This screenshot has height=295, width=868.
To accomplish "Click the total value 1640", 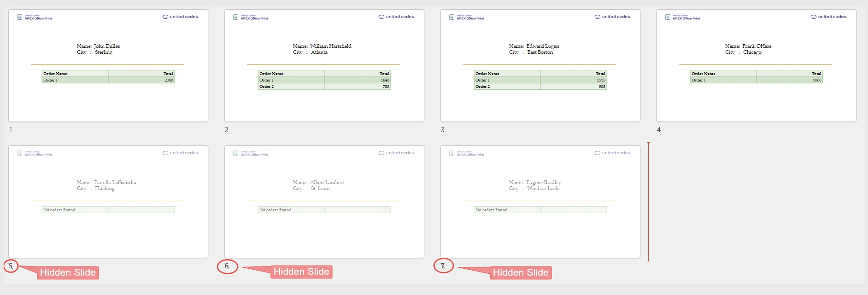I will click(x=385, y=80).
